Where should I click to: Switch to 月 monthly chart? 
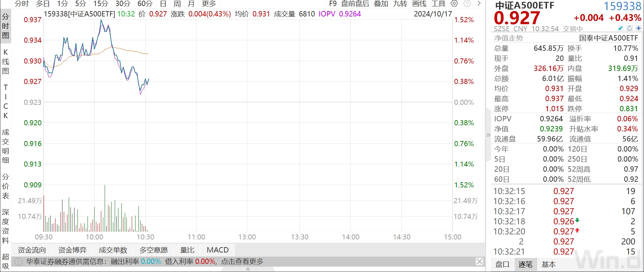(x=191, y=4)
